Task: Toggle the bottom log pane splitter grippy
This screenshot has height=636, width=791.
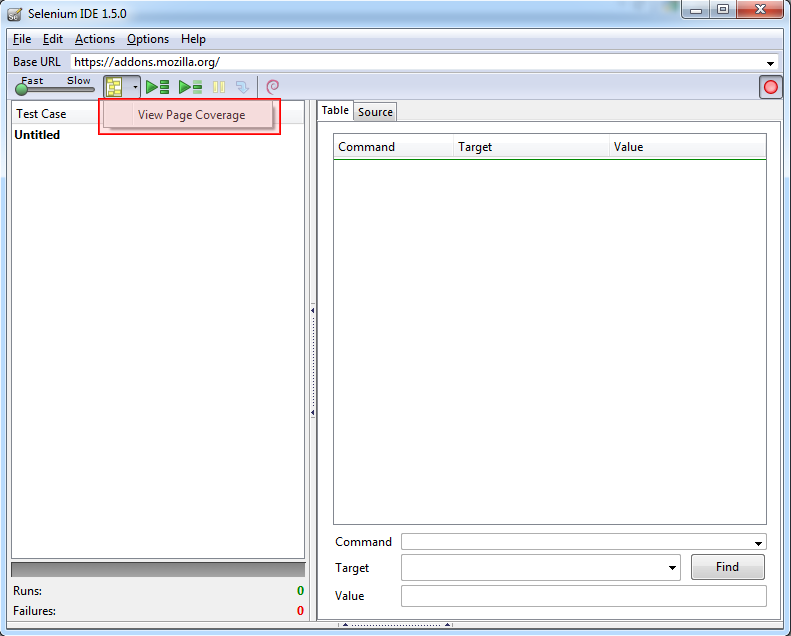Action: coord(396,625)
